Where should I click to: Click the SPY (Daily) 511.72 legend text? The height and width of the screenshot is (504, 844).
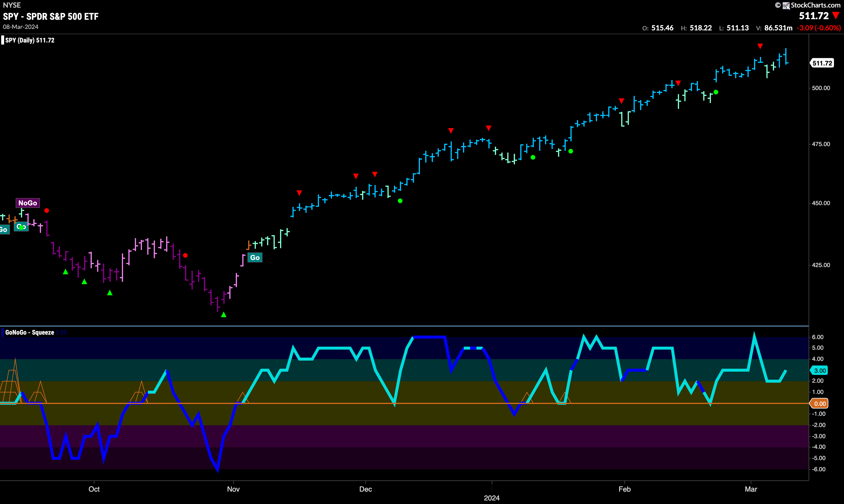click(30, 40)
